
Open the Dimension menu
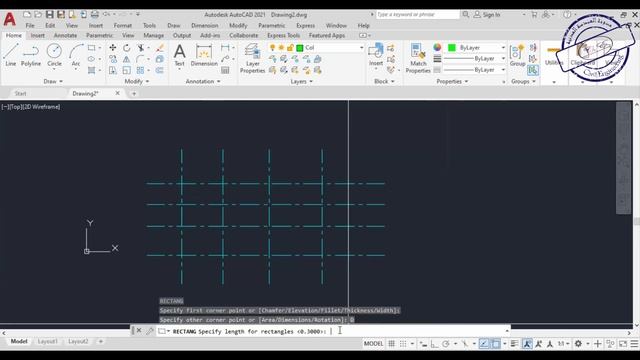(x=204, y=25)
